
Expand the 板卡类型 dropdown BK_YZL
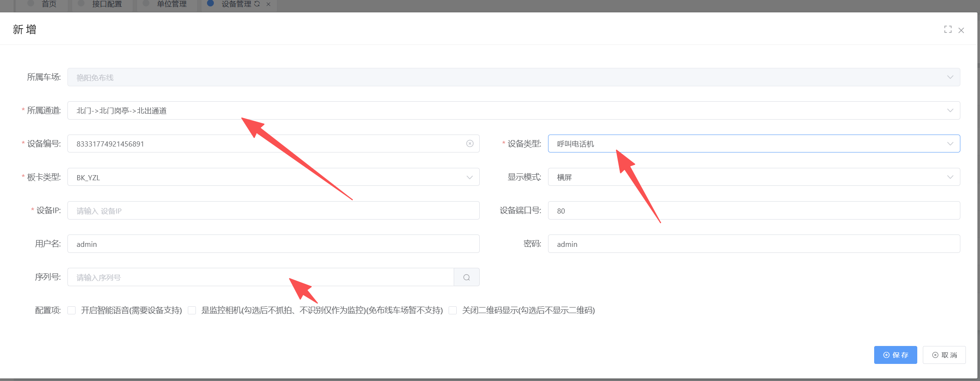273,177
